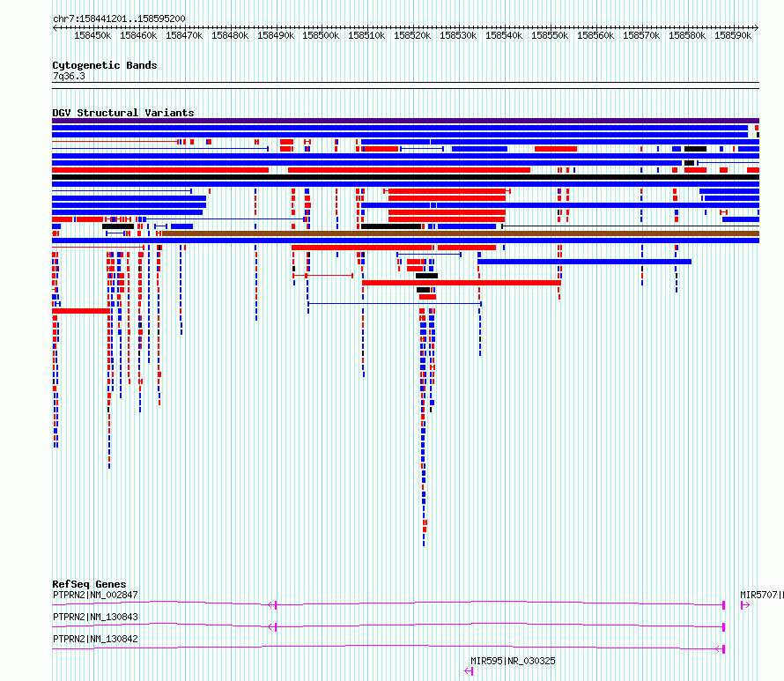Open the RefSeq Genes track title

(89, 584)
